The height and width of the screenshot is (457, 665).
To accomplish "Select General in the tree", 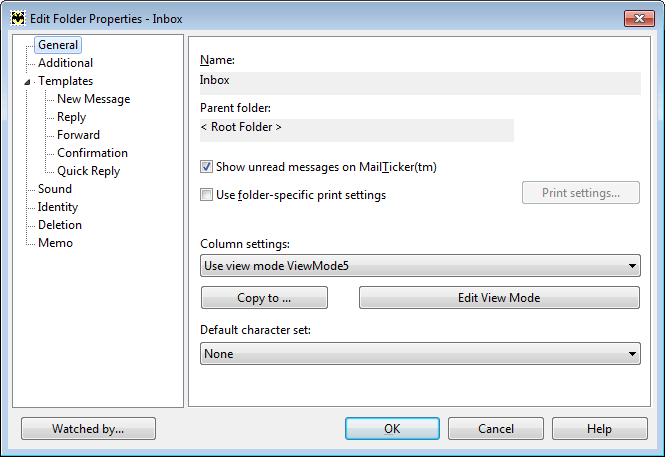I will click(x=58, y=45).
